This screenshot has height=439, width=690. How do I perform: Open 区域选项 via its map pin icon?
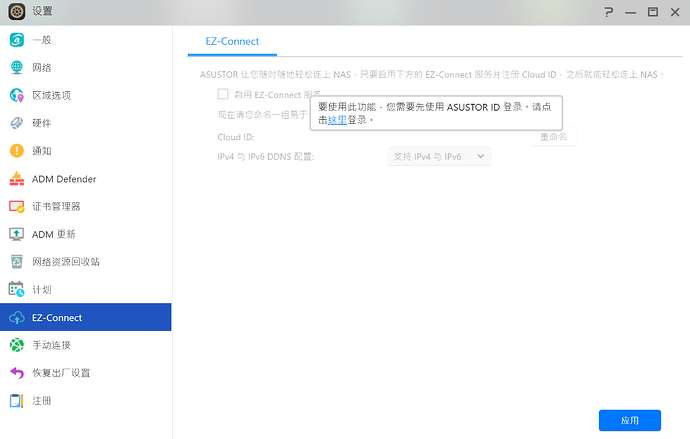(x=16, y=96)
